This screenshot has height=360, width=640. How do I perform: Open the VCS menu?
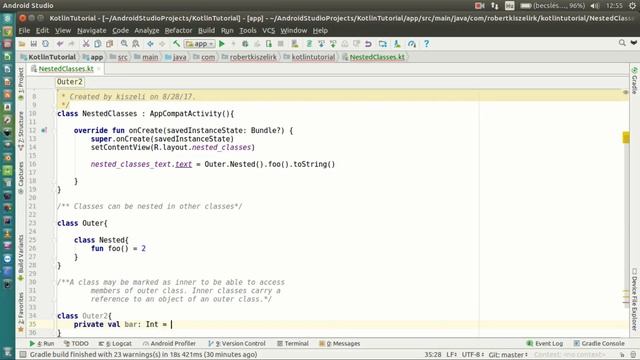click(268, 31)
